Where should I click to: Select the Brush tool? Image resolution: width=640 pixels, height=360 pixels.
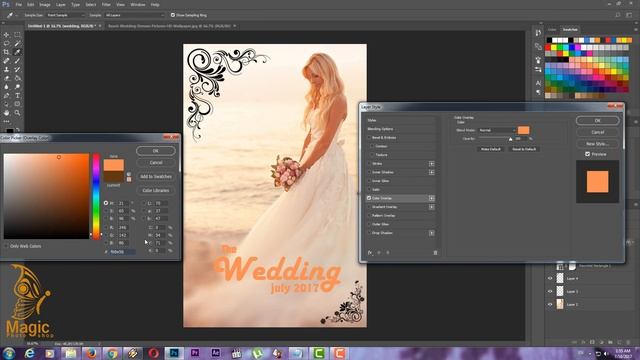click(x=17, y=61)
